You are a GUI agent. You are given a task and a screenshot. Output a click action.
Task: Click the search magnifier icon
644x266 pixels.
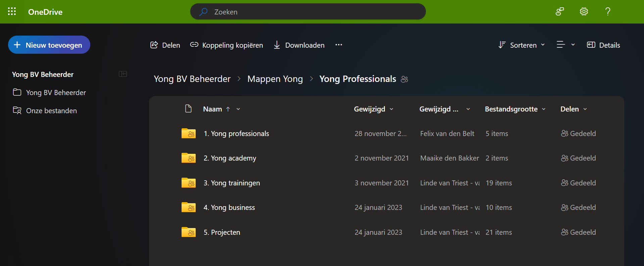click(203, 12)
